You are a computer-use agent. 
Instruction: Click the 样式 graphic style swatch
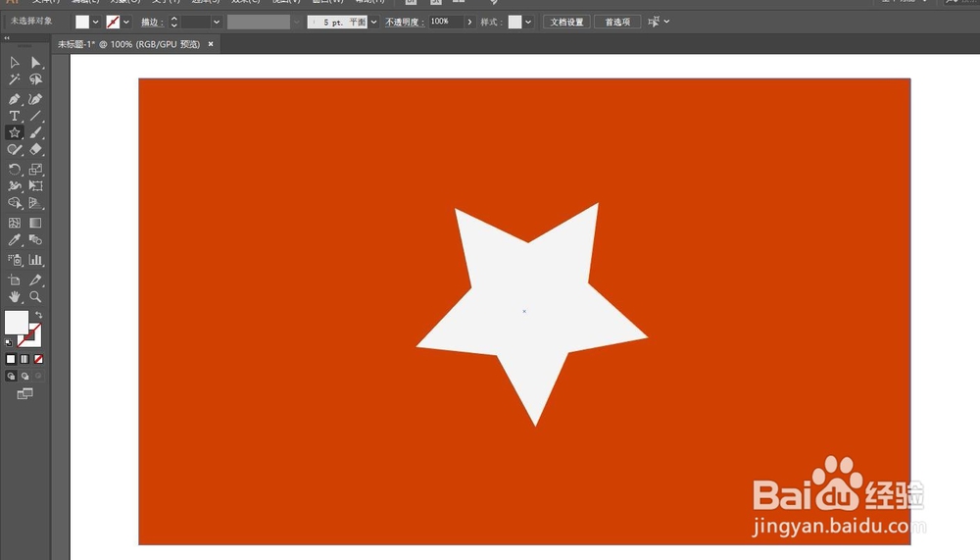tap(515, 22)
